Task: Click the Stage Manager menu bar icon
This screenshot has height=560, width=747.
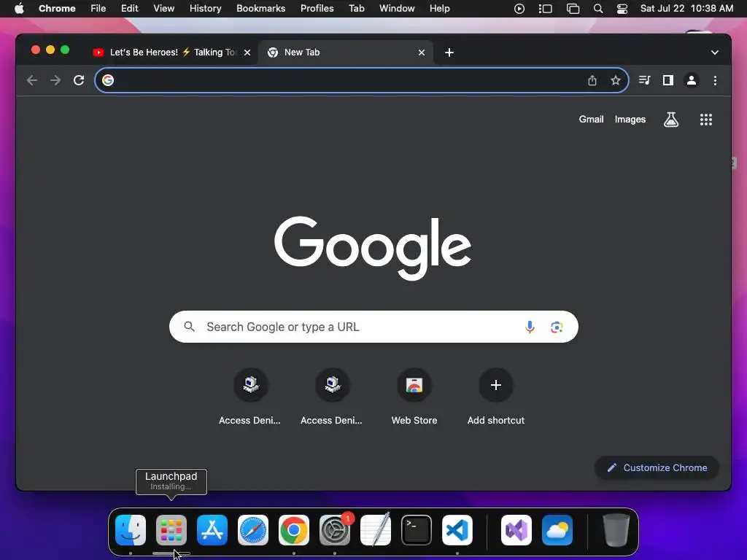Action: [546, 9]
